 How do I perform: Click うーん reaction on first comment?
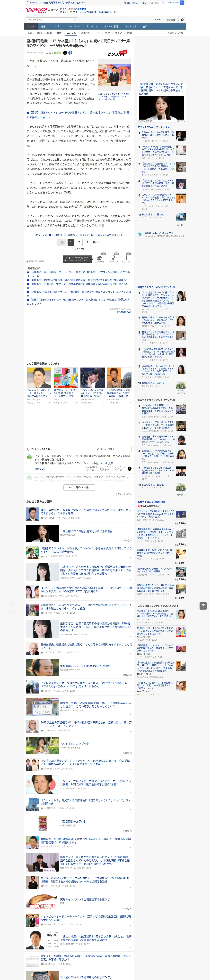[120, 469]
